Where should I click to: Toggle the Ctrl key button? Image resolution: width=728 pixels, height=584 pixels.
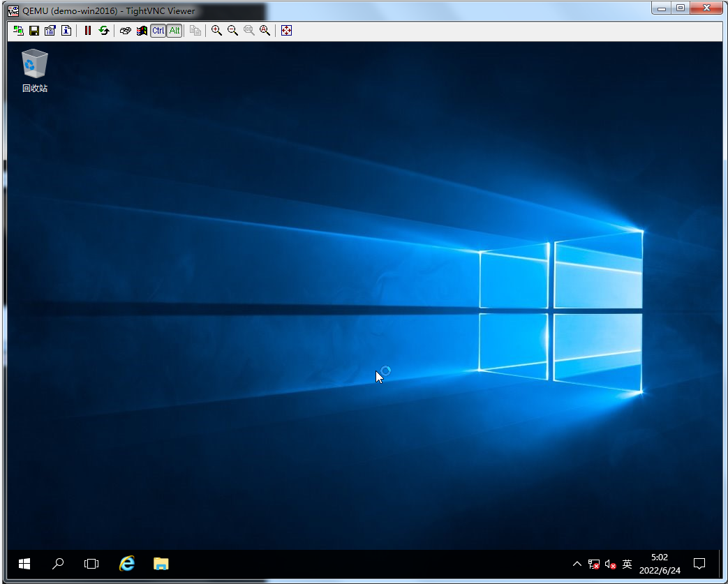158,31
